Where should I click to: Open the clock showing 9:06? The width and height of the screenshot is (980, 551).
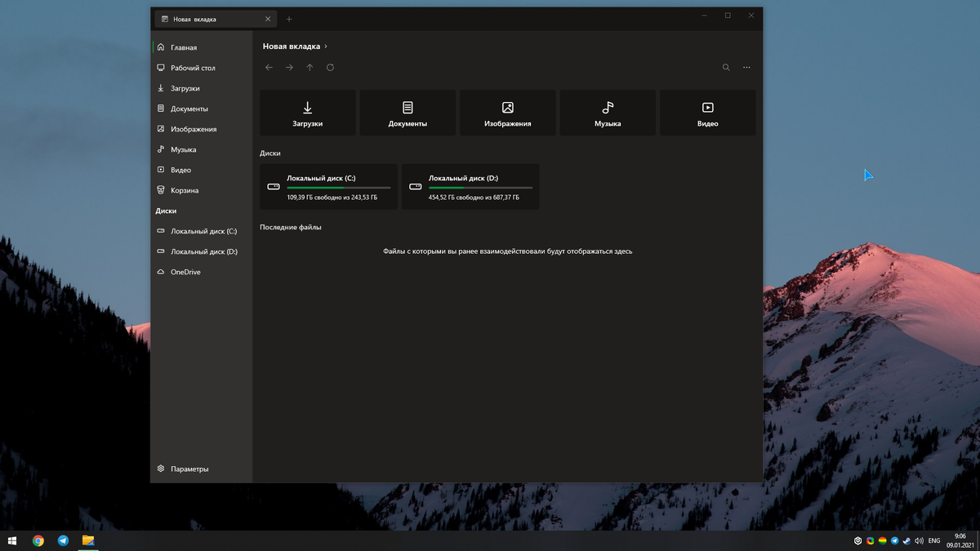click(x=960, y=540)
